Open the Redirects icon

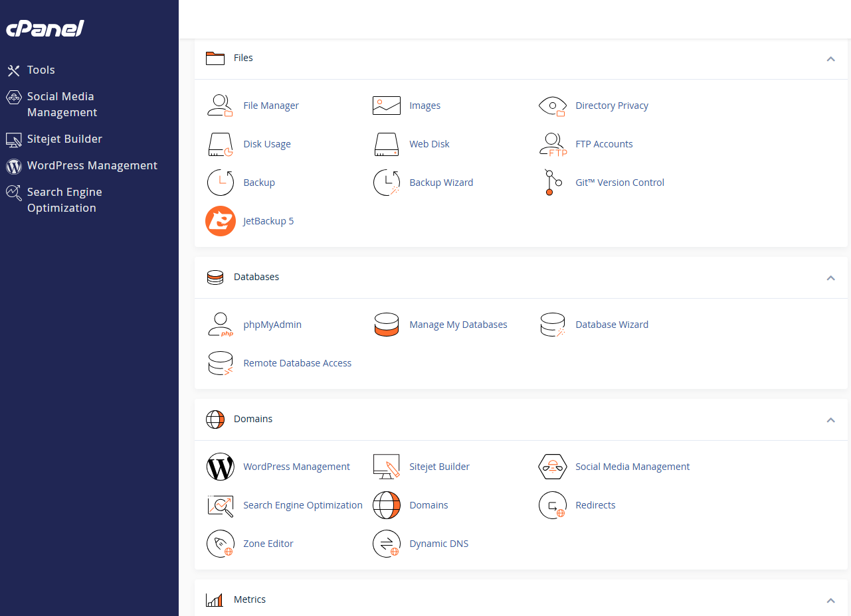click(552, 505)
